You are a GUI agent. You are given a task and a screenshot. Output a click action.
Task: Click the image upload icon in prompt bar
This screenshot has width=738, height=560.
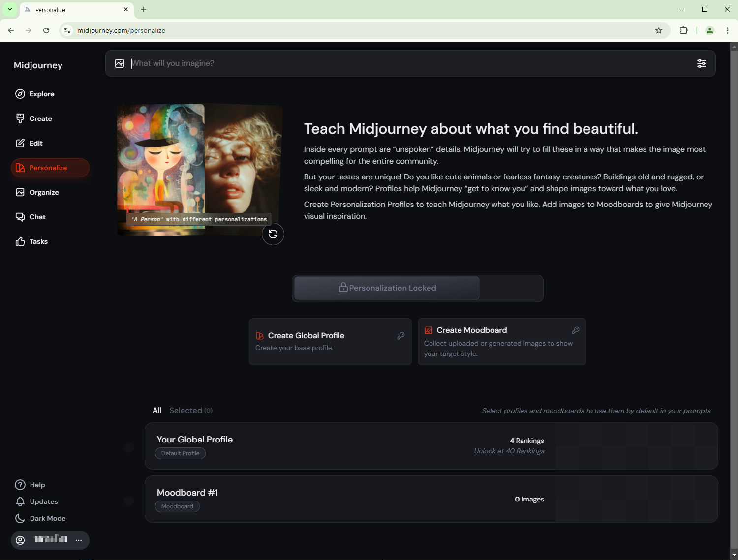[x=120, y=63]
